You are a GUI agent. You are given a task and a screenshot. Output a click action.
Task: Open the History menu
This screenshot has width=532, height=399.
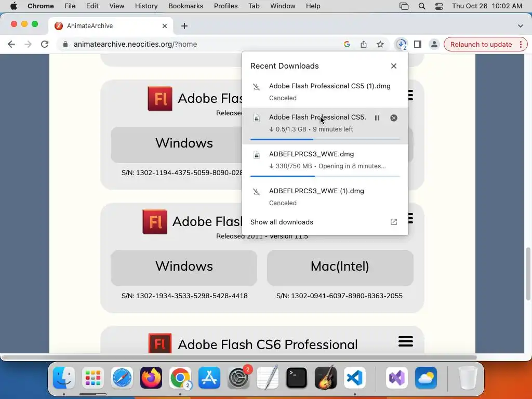point(146,6)
